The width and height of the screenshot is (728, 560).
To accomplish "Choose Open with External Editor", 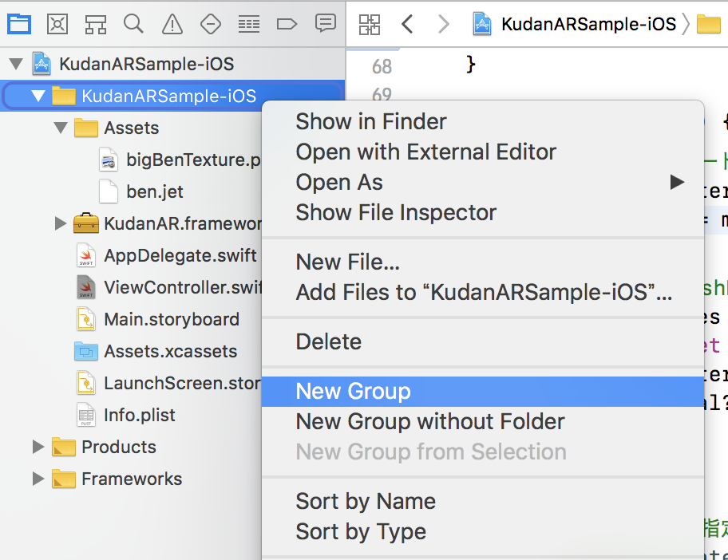I will (x=483, y=152).
